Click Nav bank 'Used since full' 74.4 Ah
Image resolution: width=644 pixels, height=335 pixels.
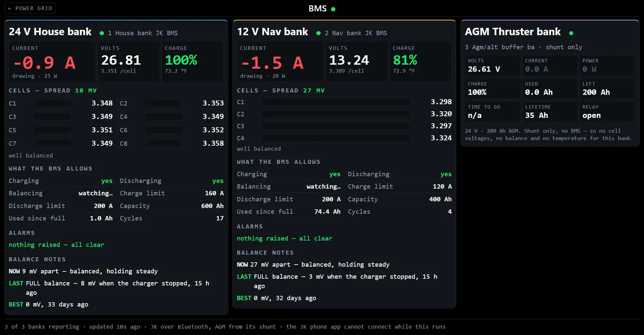[x=289, y=212]
